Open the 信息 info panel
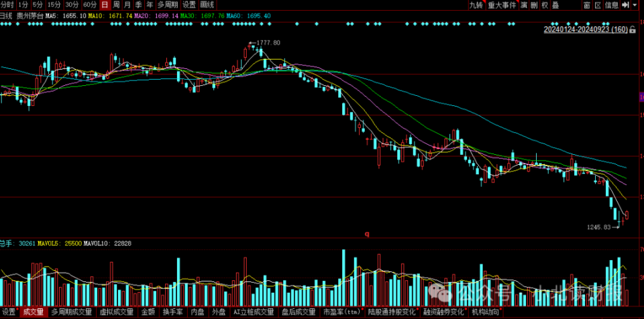The width and height of the screenshot is (644, 319). (611, 5)
